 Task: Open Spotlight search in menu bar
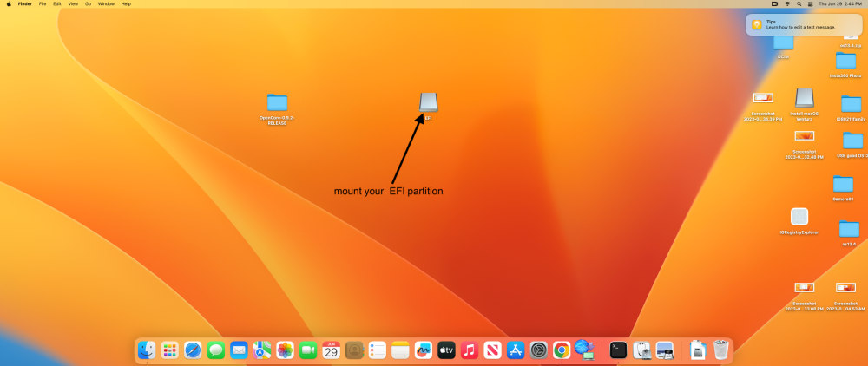(799, 3)
